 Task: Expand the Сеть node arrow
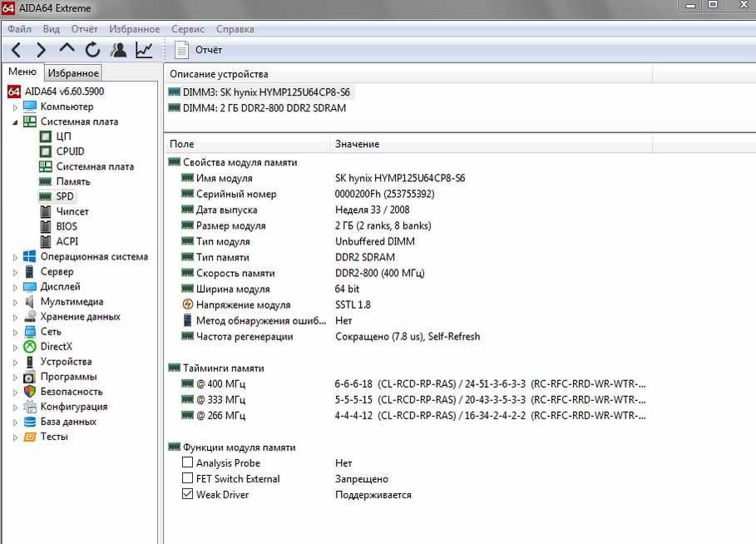[15, 332]
